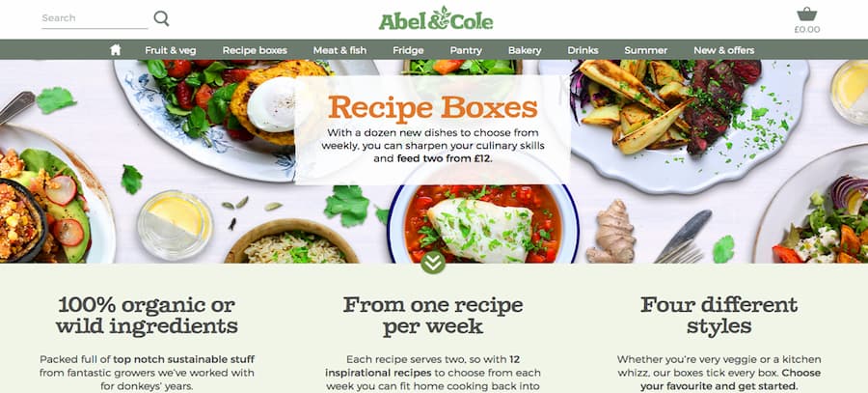The width and height of the screenshot is (868, 393).
Task: Open the Recipe boxes menu
Action: [x=255, y=50]
